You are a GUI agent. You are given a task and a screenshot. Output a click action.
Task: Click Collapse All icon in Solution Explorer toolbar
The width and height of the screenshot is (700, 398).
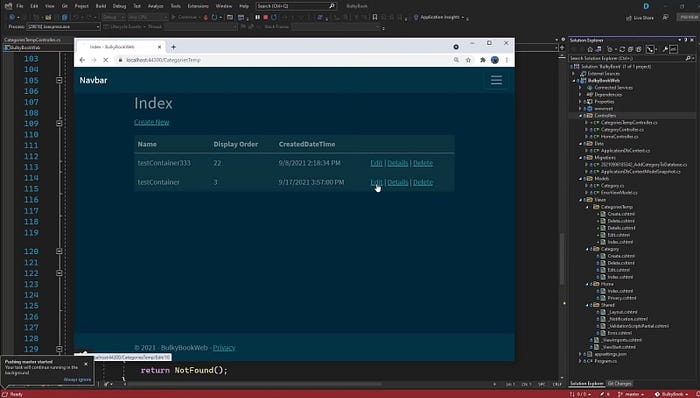(630, 50)
